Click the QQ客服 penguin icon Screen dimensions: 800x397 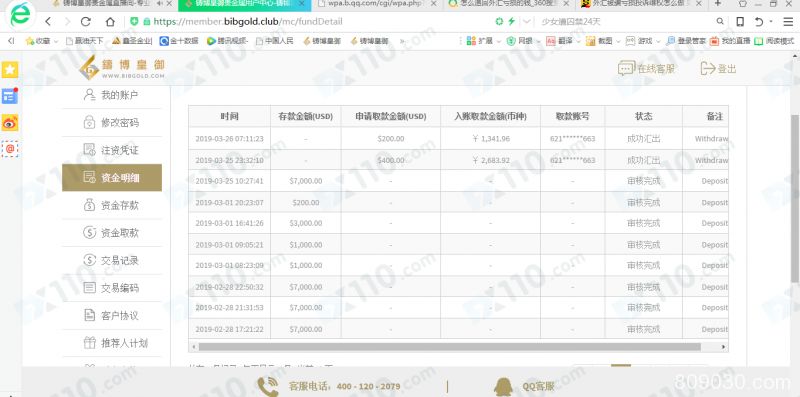(x=504, y=386)
